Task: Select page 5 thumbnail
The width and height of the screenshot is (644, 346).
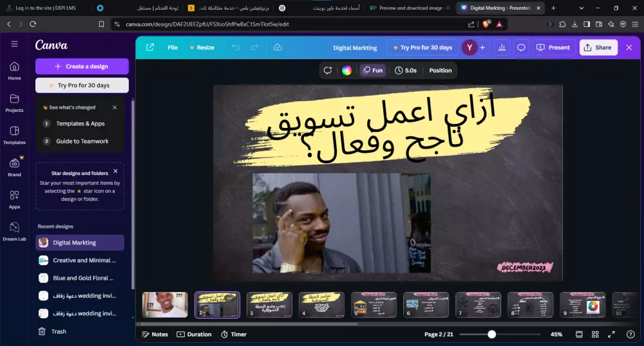Action: [374, 305]
